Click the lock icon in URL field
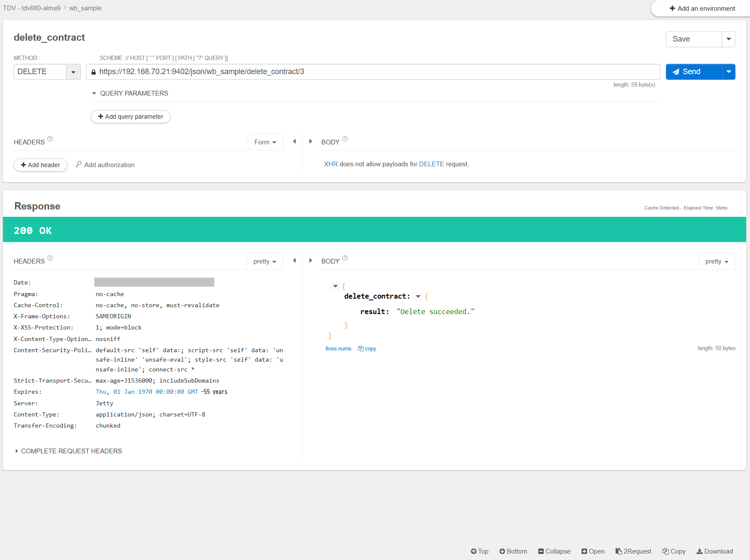 pos(93,72)
